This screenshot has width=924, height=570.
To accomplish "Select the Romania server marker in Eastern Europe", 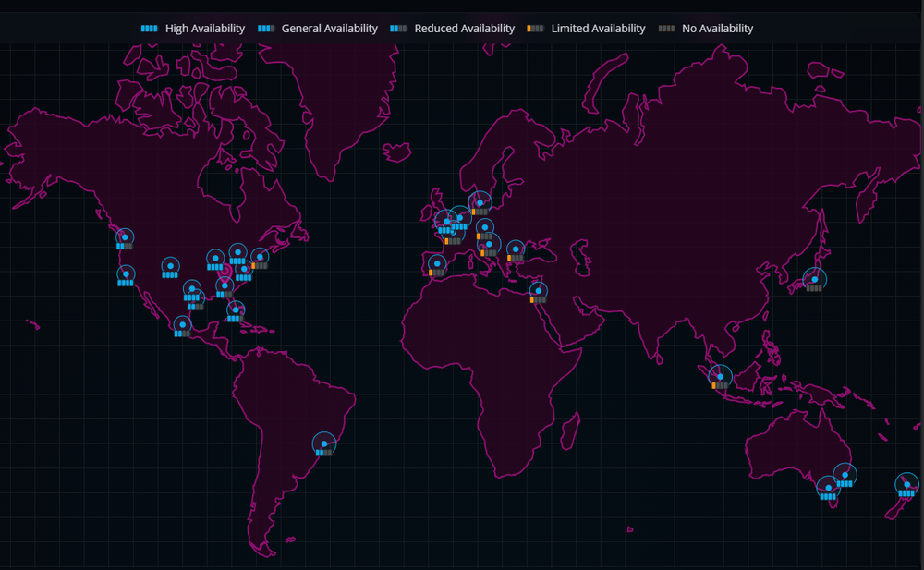I will [x=516, y=249].
